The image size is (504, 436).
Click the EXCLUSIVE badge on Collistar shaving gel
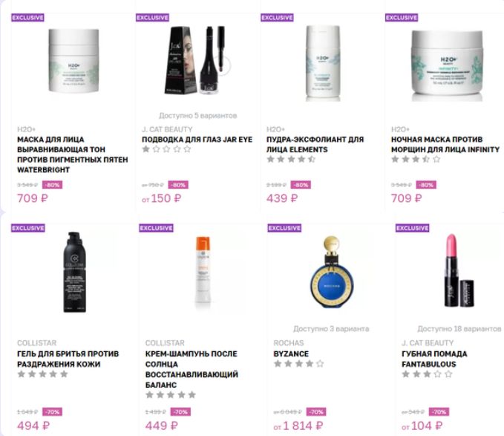point(28,228)
